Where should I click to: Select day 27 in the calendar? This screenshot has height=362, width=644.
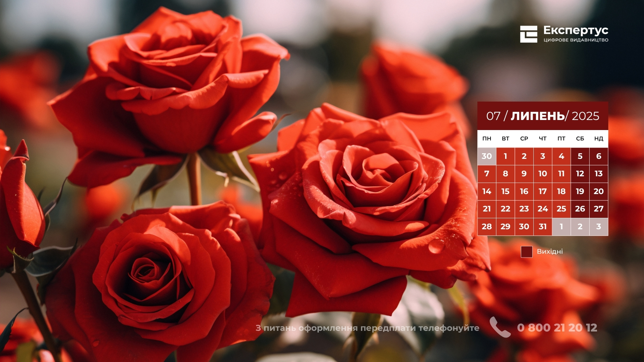599,209
